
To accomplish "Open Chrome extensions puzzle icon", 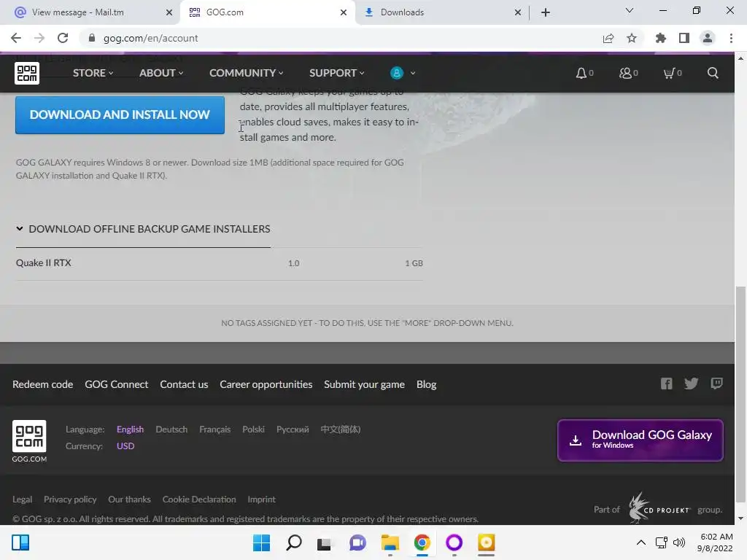I will pyautogui.click(x=661, y=38).
